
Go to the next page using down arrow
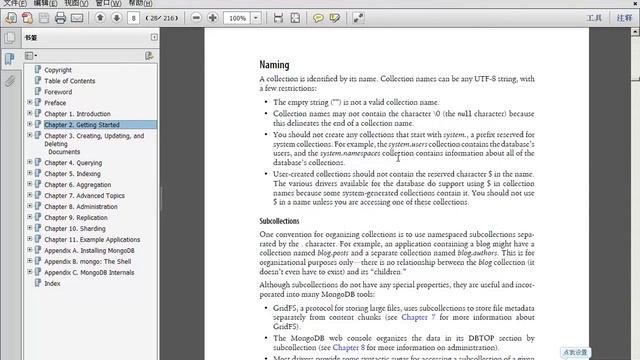[x=116, y=18]
